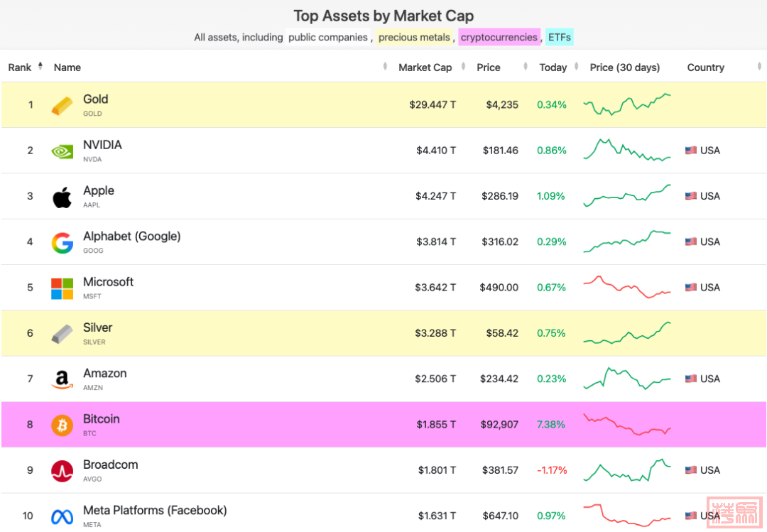Click the NVIDIA logo icon
The height and width of the screenshot is (532, 767).
point(62,151)
